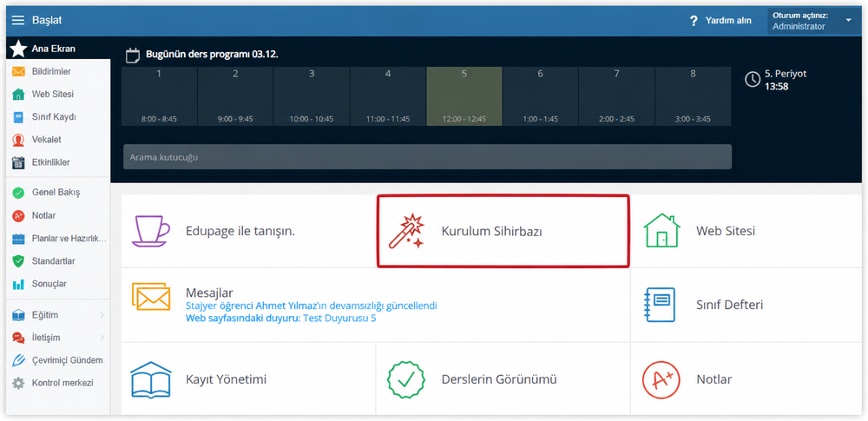Expand the Administrator account dropdown arrow
Screen dimensions: 868x421
(x=848, y=21)
